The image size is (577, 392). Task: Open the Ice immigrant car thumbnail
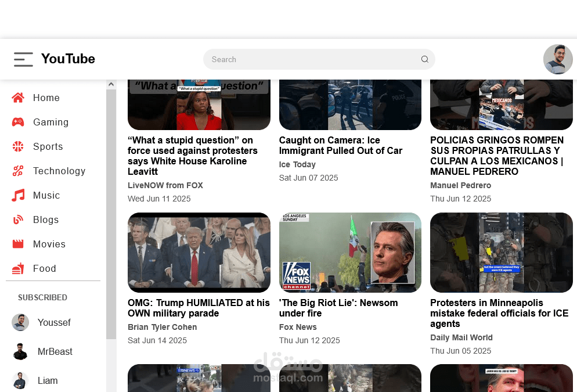click(x=351, y=105)
